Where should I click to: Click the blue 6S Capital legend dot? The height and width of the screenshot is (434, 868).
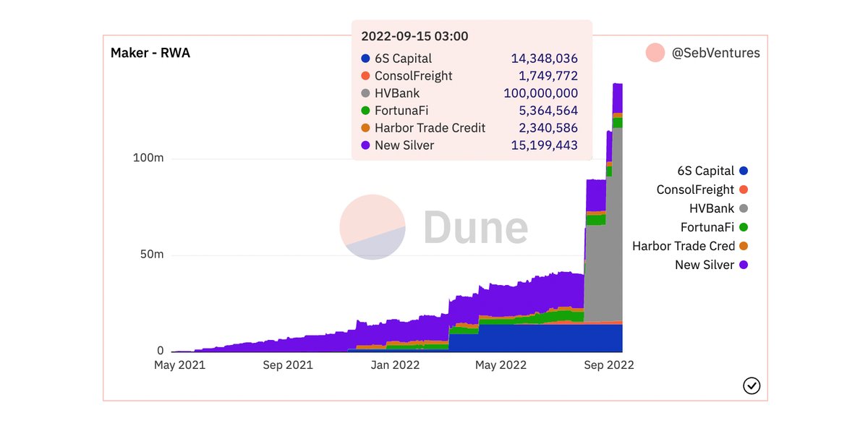(x=744, y=171)
